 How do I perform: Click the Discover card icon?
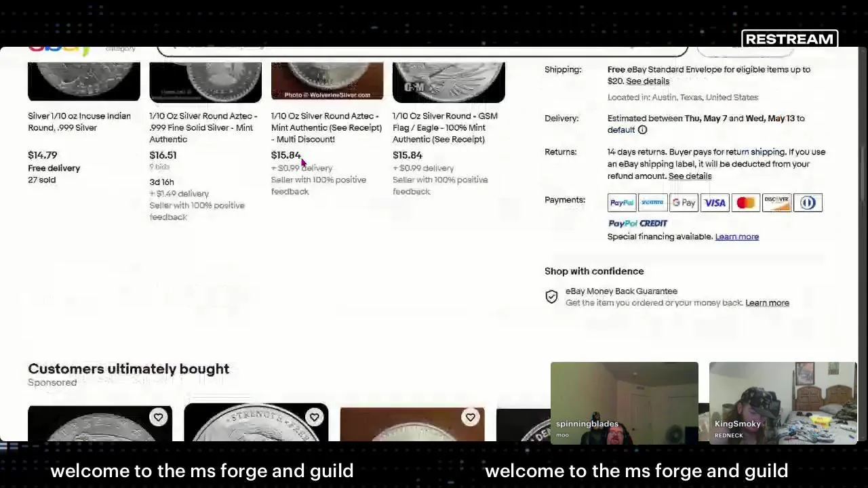pyautogui.click(x=776, y=203)
